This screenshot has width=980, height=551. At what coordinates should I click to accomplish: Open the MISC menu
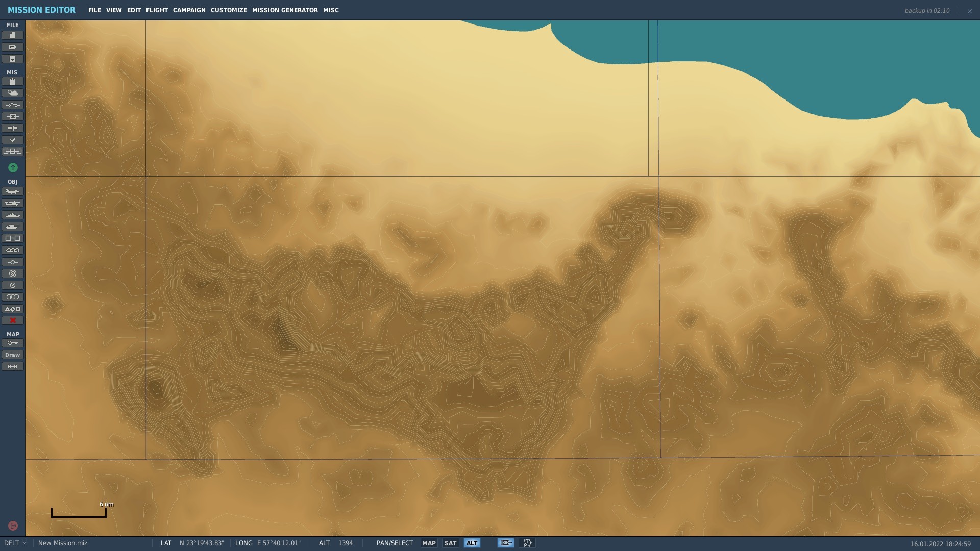tap(331, 10)
